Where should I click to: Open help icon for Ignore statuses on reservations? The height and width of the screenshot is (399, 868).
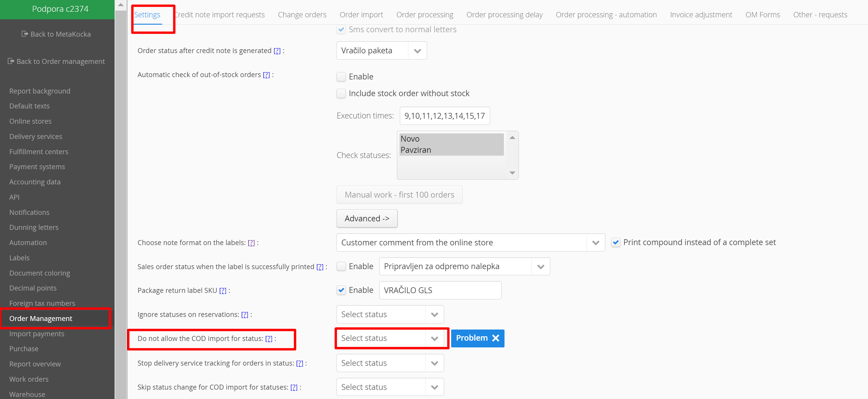(245, 314)
